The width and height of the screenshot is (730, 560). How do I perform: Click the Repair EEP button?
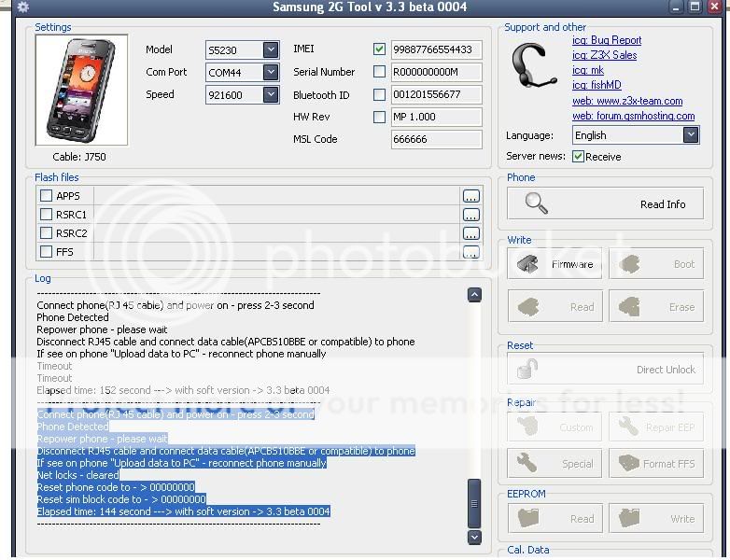tap(656, 427)
